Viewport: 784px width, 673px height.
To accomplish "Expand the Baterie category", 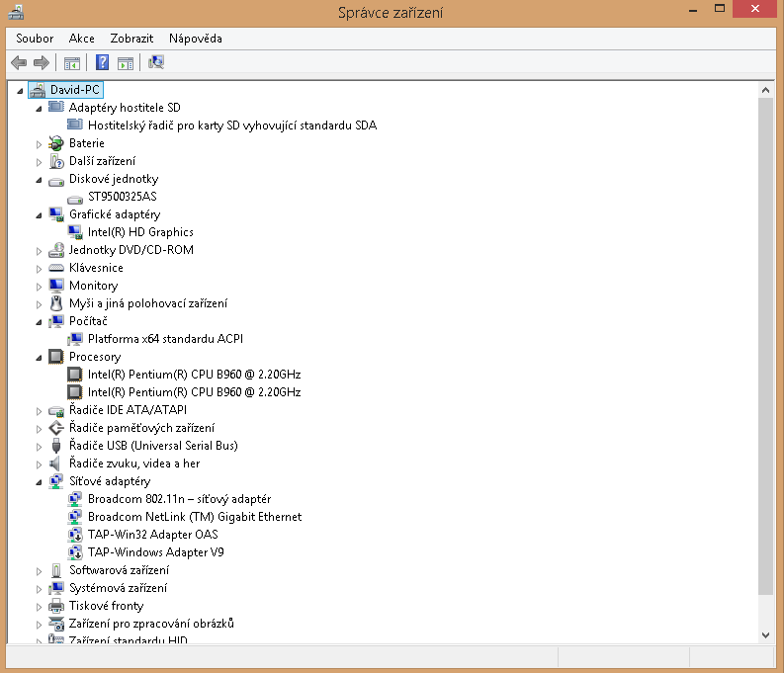I will [x=39, y=144].
